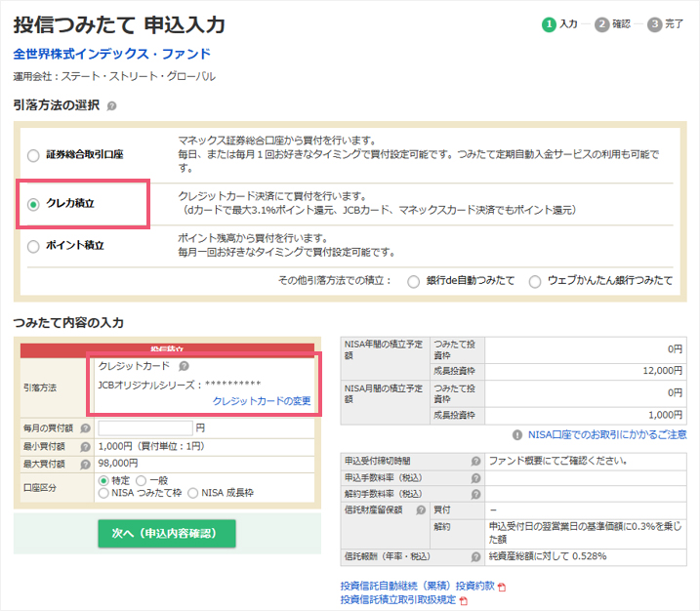700x611 pixels.
Task: Click step 2 確認 indicator circle
Action: click(601, 24)
